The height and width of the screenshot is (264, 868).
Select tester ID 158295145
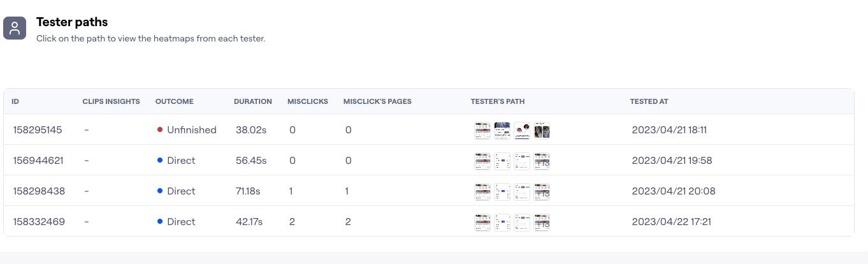tap(38, 130)
